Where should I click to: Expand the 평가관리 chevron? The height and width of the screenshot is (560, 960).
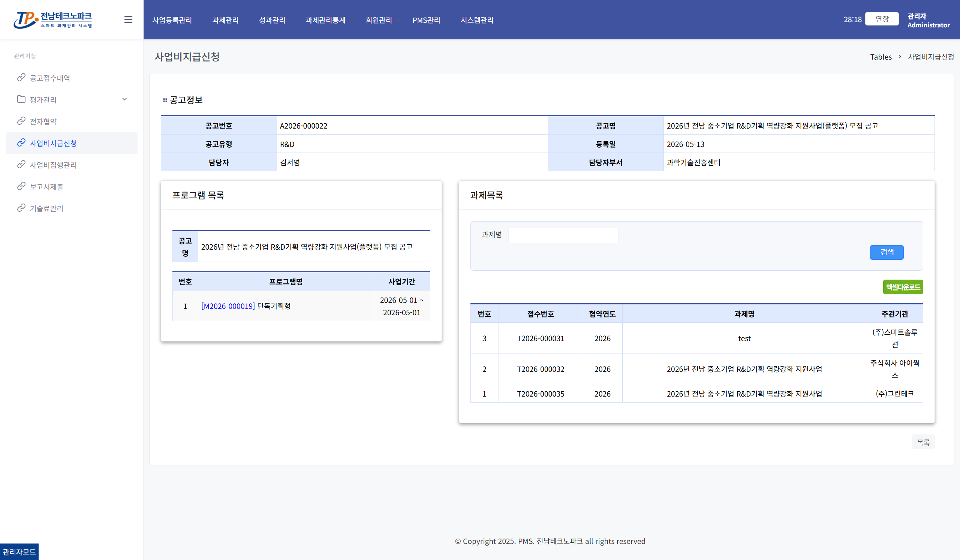pyautogui.click(x=124, y=99)
